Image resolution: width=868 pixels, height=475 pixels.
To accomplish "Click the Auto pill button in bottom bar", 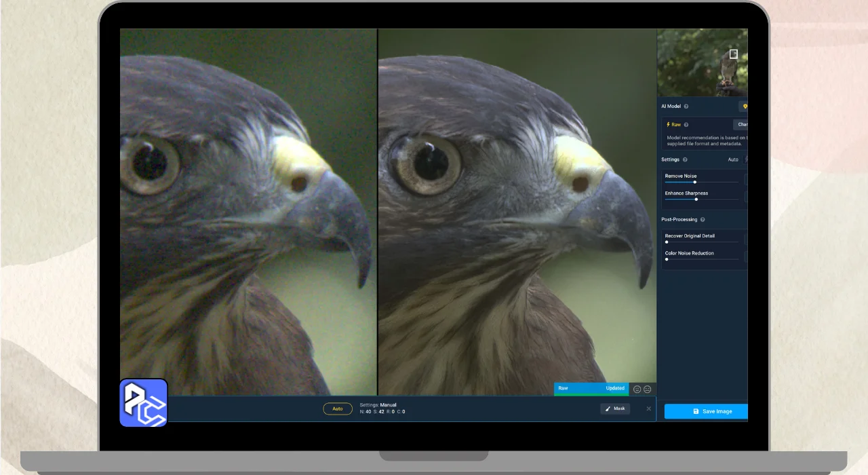I will 338,408.
